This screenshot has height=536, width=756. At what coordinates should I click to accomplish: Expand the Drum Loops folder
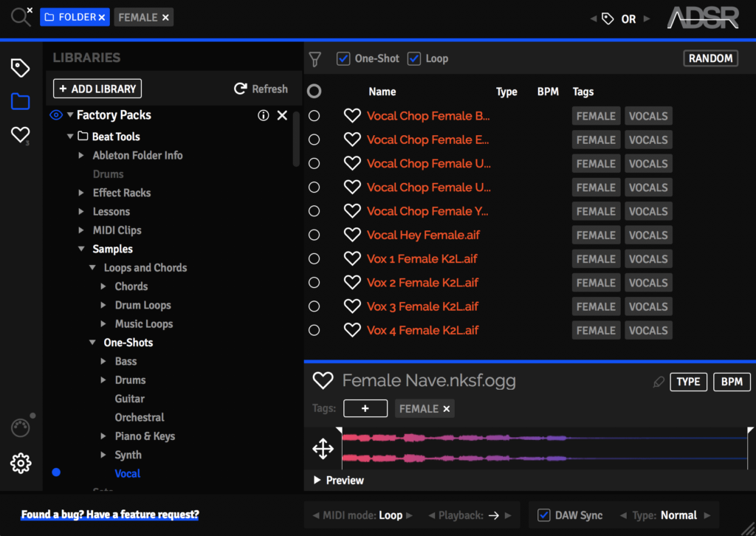[104, 305]
